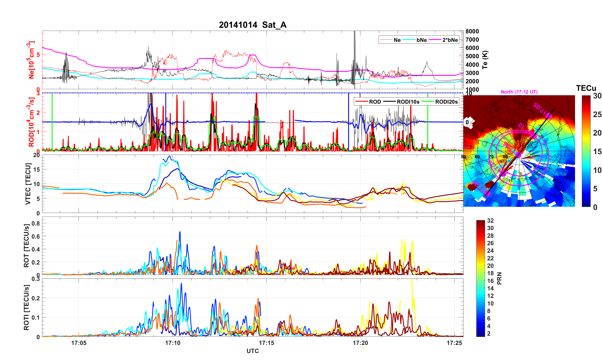Click the black RODI10s legend line sample
This screenshot has height=364, width=602.
tap(389, 102)
